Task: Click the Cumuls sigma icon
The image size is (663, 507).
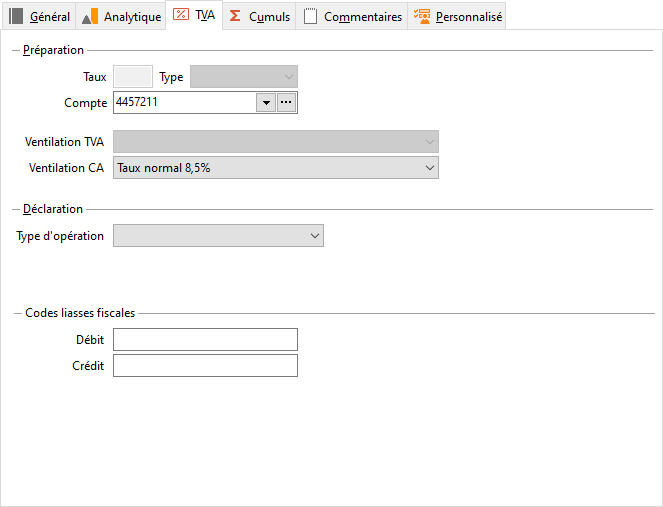Action: pyautogui.click(x=235, y=16)
